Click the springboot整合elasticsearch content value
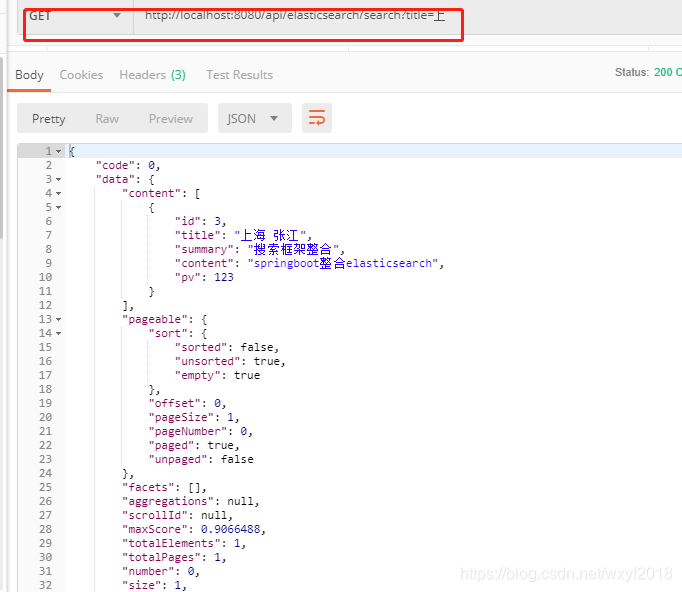 click(x=343, y=263)
